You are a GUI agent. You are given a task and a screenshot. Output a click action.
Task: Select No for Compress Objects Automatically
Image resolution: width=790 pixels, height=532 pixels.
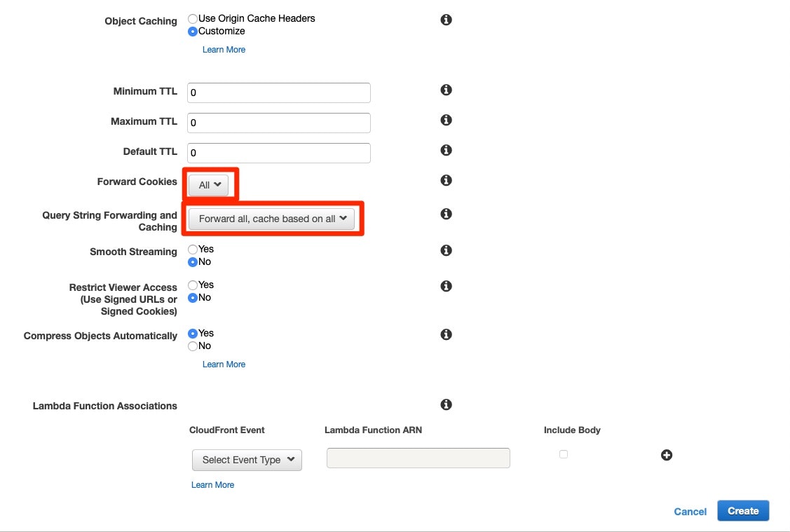tap(192, 346)
